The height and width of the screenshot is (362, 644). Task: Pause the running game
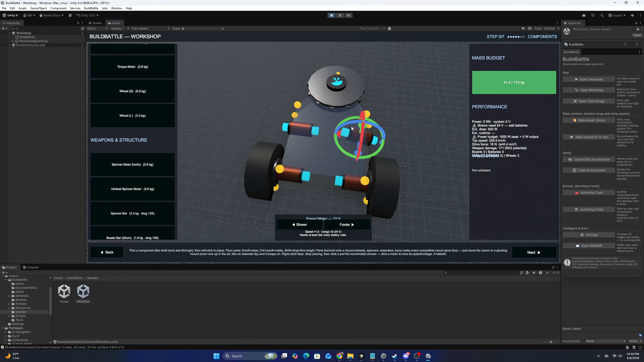340,15
